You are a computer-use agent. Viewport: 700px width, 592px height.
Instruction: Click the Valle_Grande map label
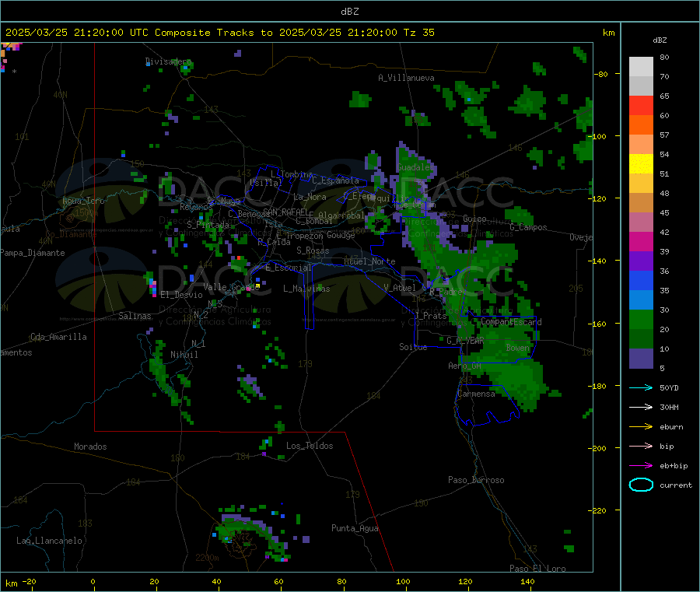tap(231, 287)
